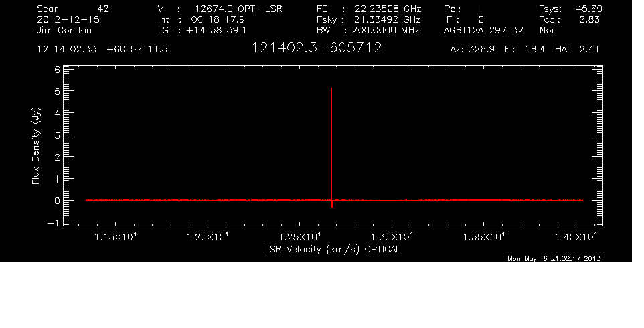Click the hour angle value 2.41
Screen dimensions: 644x328
(589, 50)
